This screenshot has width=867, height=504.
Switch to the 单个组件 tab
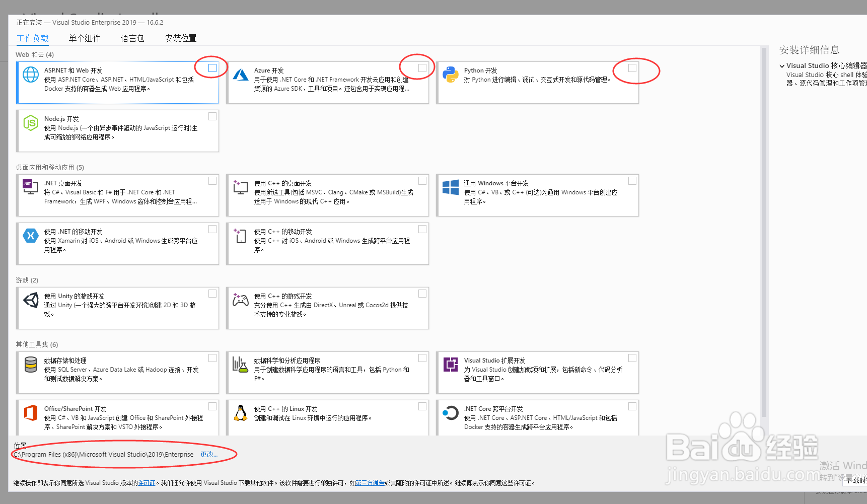pos(85,38)
